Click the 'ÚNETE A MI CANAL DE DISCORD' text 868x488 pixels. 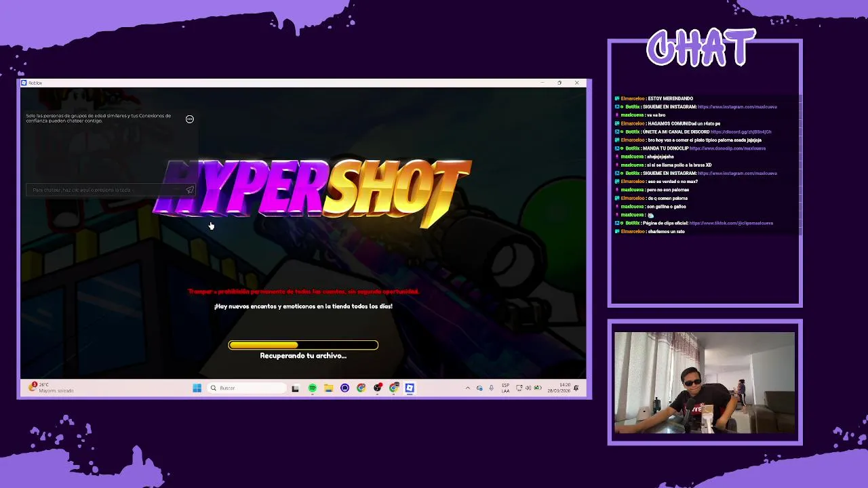(675, 132)
